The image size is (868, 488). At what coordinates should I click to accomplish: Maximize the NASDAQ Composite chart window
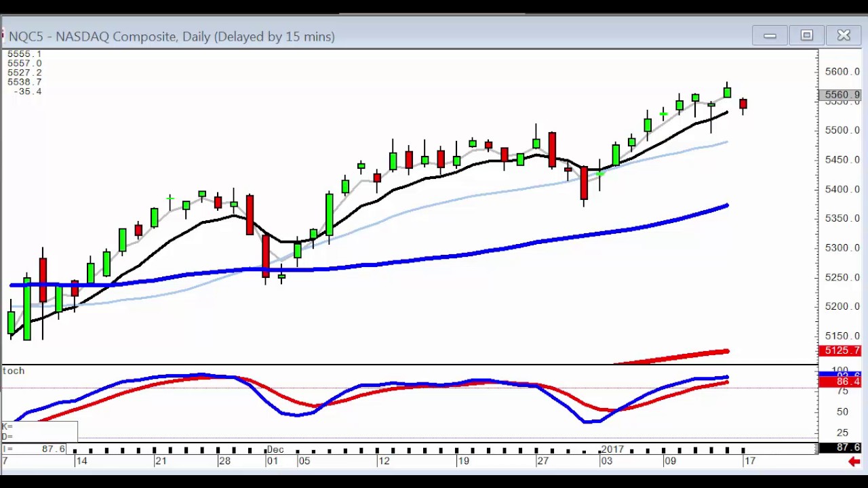[806, 35]
